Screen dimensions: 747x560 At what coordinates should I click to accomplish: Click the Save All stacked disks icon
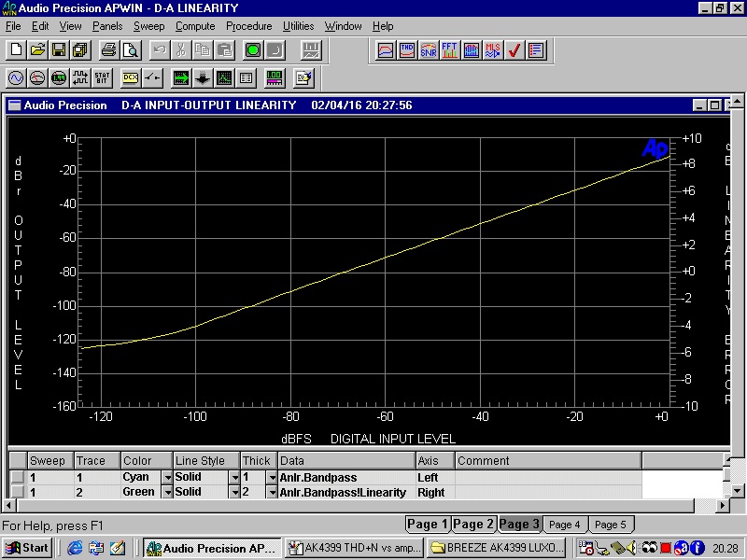click(81, 50)
